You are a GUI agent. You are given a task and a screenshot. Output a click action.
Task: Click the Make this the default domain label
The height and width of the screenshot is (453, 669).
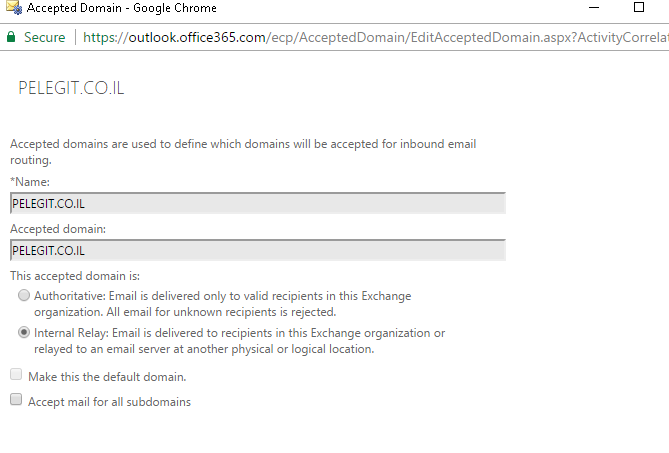point(107,377)
